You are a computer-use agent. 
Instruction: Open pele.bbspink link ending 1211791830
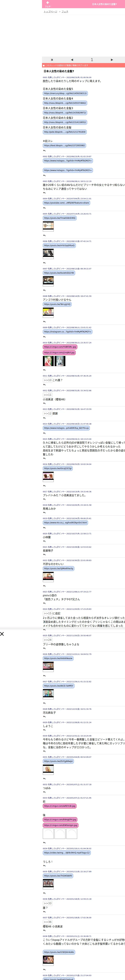(x=65, y=132)
